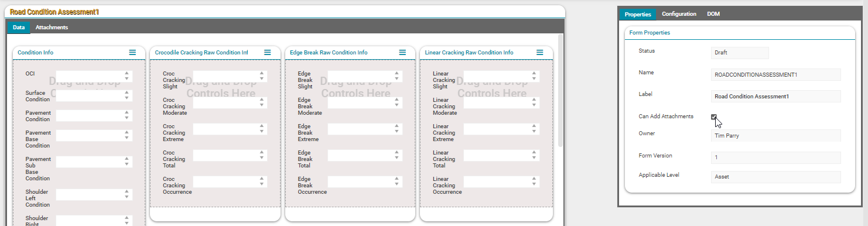Click the Pavement Condition input field
This screenshot has width=868, height=226.
[x=94, y=116]
